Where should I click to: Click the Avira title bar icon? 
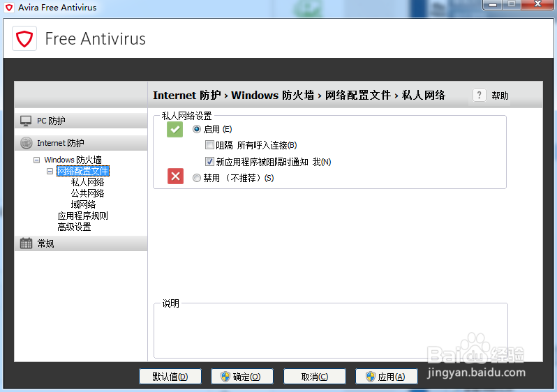pyautogui.click(x=9, y=8)
